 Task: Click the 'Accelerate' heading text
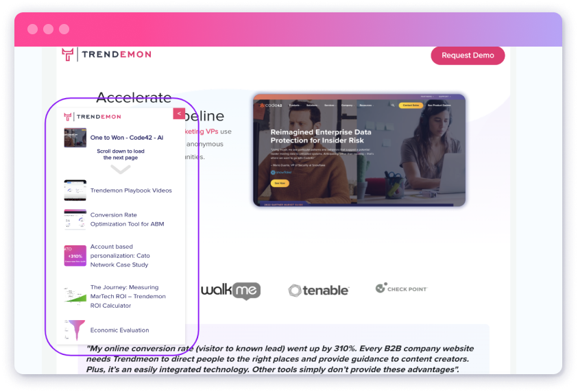tap(134, 97)
